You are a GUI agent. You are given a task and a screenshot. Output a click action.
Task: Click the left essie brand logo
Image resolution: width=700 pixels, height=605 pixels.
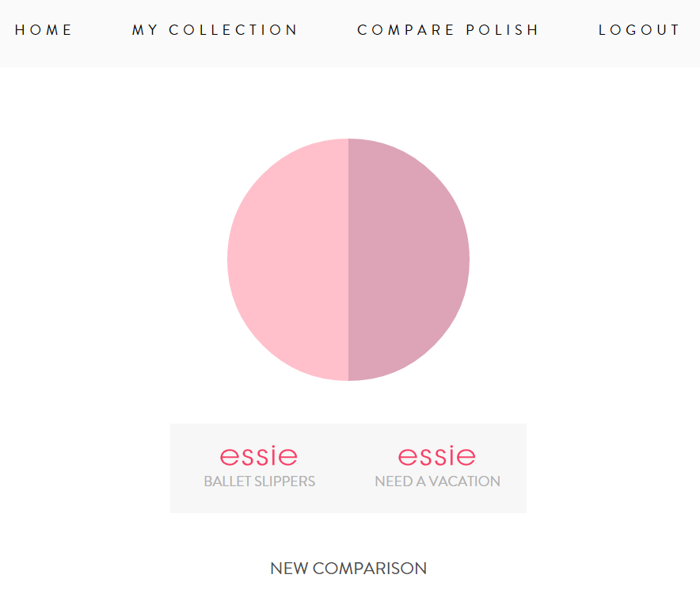259,456
